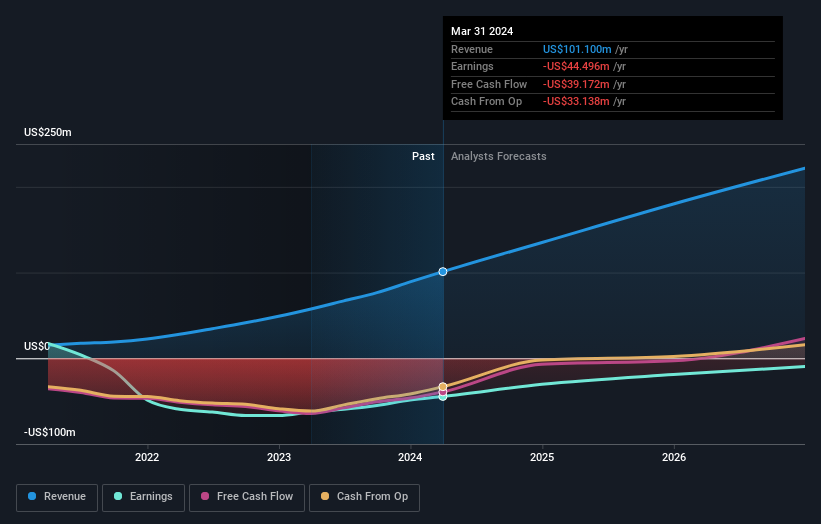821x524 pixels.
Task: Click the Past label on chart
Action: click(423, 157)
